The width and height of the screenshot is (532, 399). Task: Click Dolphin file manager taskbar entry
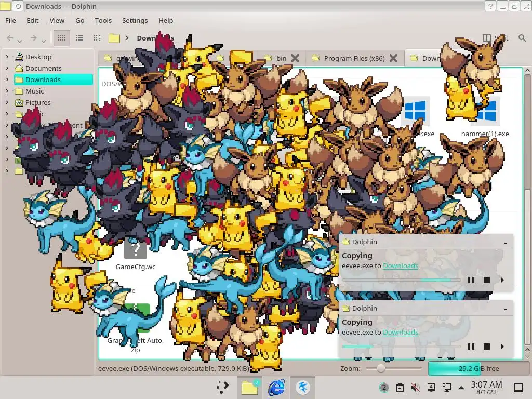coord(250,387)
